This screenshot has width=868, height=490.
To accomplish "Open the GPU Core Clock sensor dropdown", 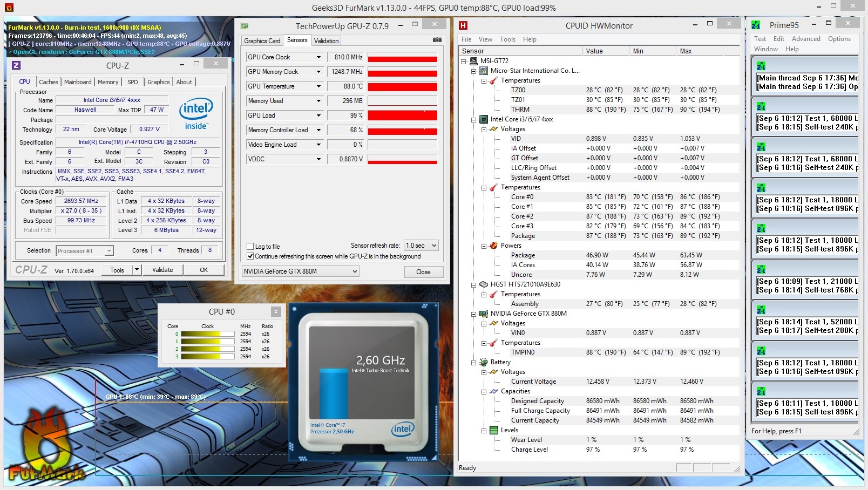I will click(x=318, y=57).
